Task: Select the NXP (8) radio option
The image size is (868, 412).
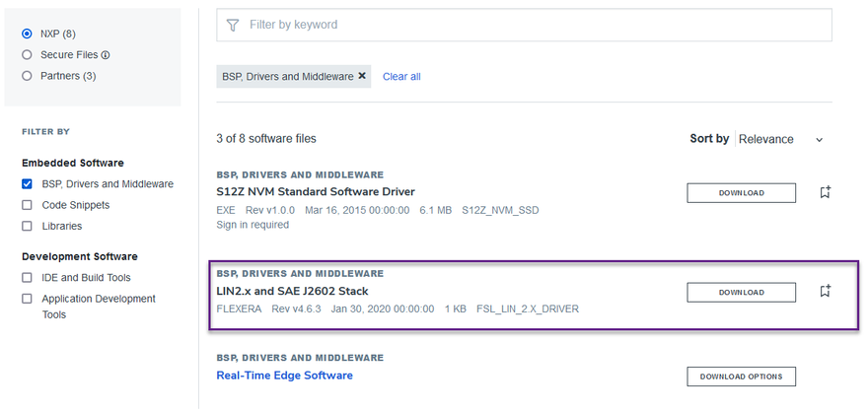Action: point(28,34)
